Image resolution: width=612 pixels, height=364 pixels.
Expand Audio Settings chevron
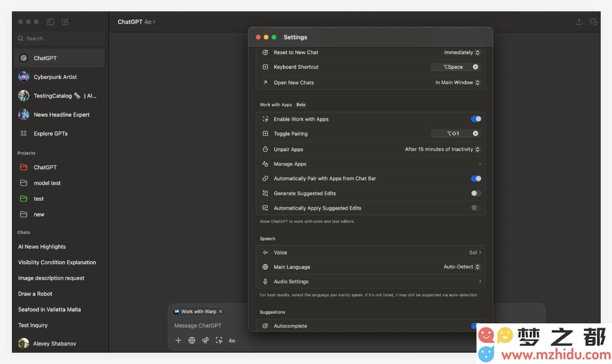[480, 281]
